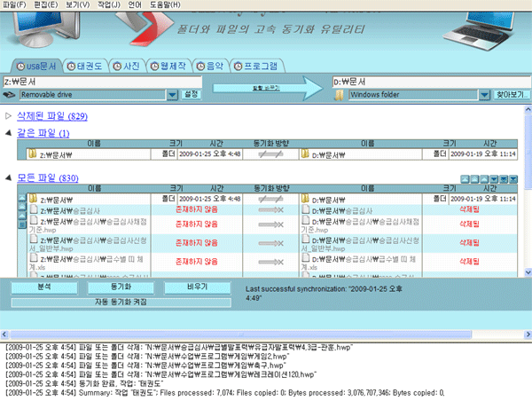Click file icon of D:\문서\승급심사 row
Image resolution: width=532 pixels, height=401 pixels.
[305, 209]
